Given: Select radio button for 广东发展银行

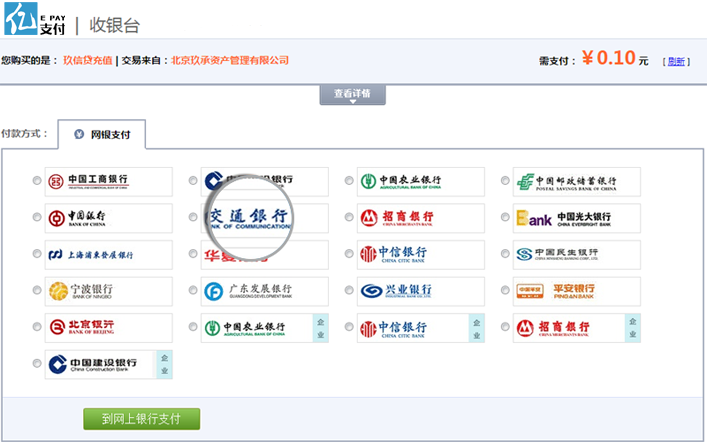Looking at the screenshot, I should click(x=193, y=290).
